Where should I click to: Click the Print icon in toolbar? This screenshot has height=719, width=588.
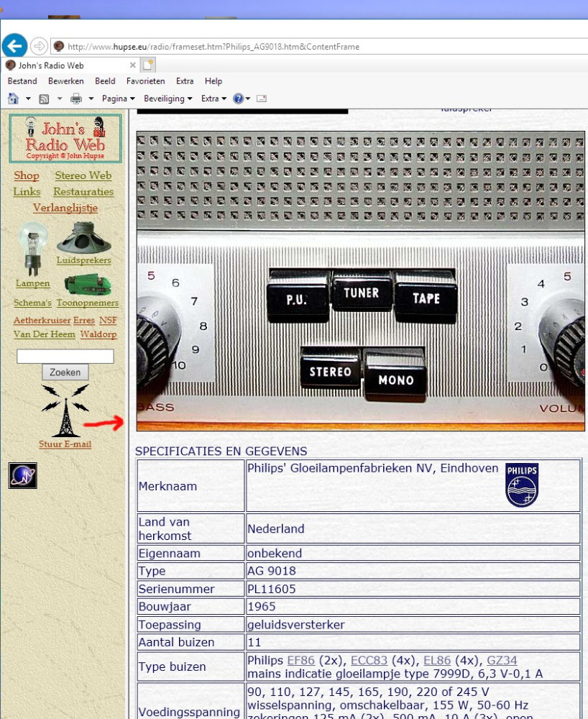coord(75,99)
